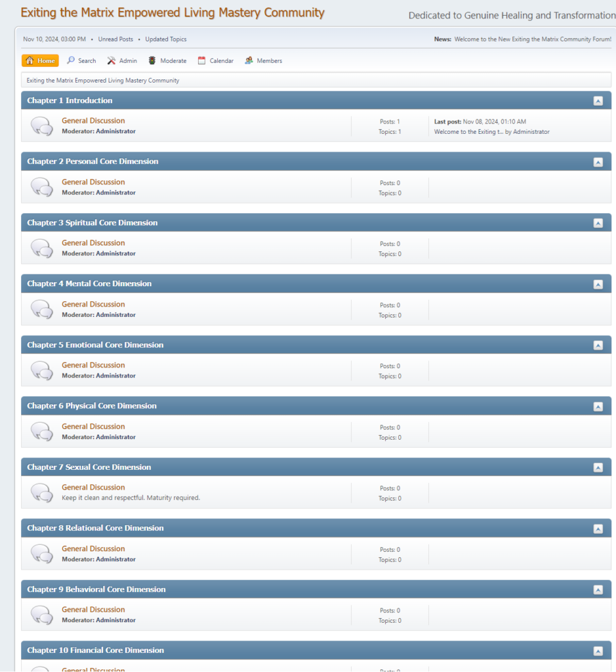616x672 pixels.
Task: Click the Search magnifier icon
Action: tap(71, 60)
